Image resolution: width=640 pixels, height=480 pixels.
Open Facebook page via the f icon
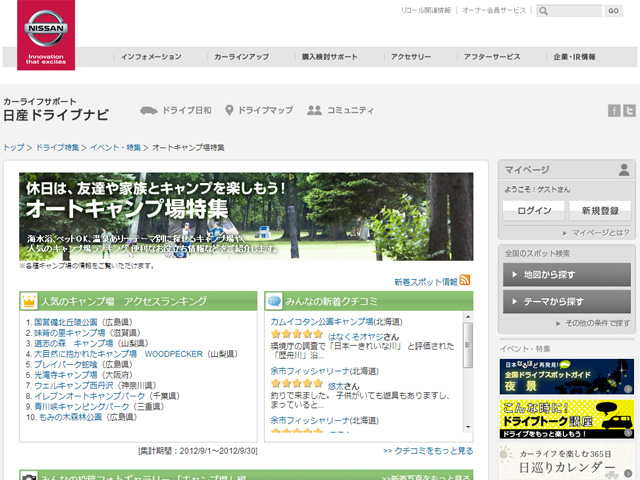(x=615, y=110)
